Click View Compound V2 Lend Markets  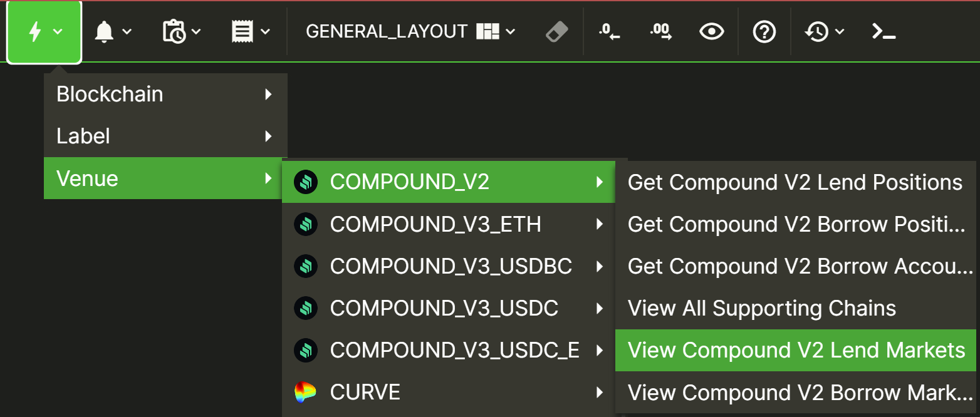pyautogui.click(x=796, y=350)
